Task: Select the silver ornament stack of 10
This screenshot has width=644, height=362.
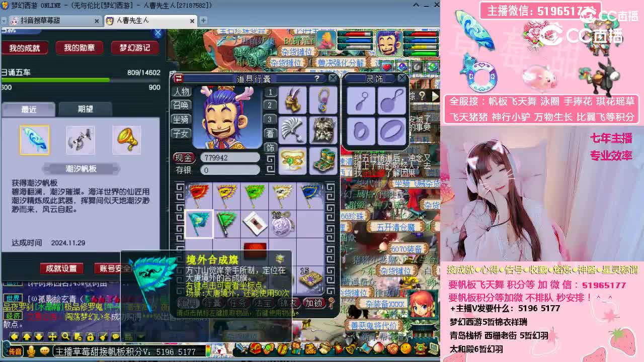Action: pyautogui.click(x=282, y=224)
